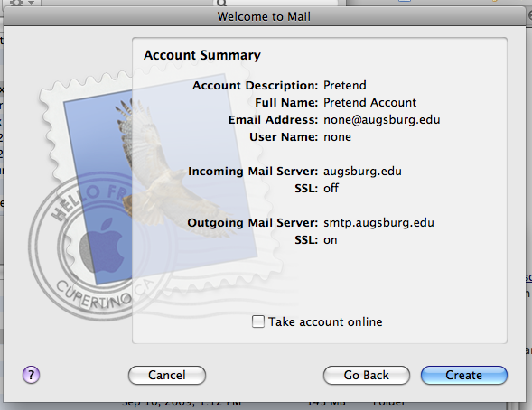Click the smtp.augsburg.edu outgoing server value
532x410 pixels.
point(378,223)
